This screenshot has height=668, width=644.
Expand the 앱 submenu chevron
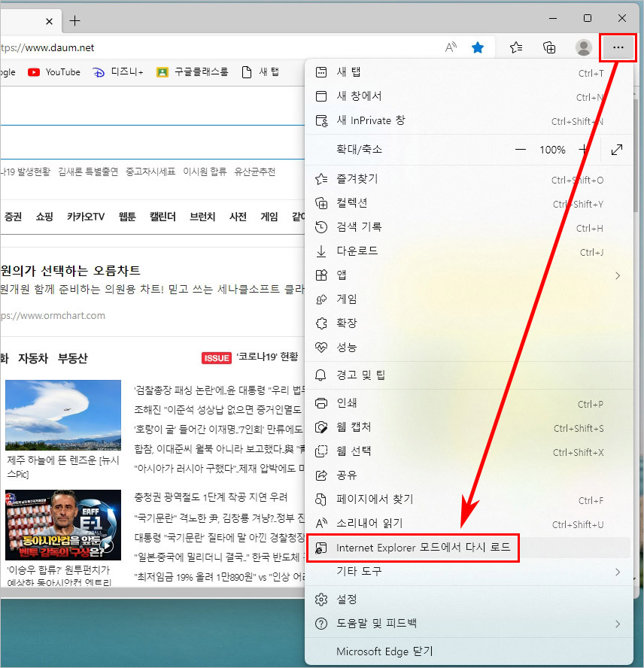(x=617, y=275)
